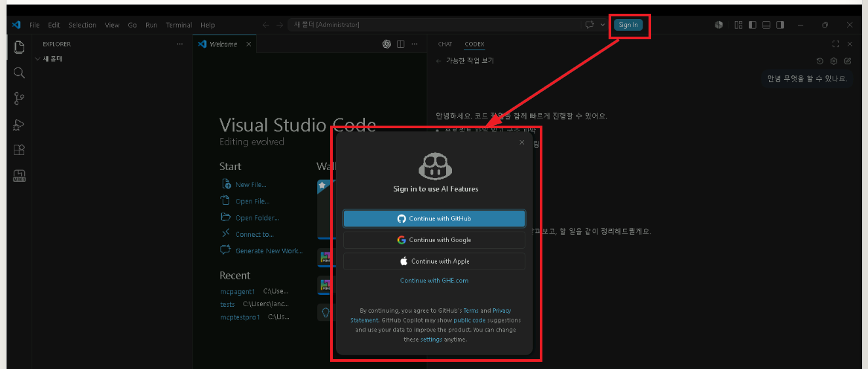This screenshot has width=868, height=369.
Task: Go back with the left arrow in title bar
Action: (x=265, y=25)
